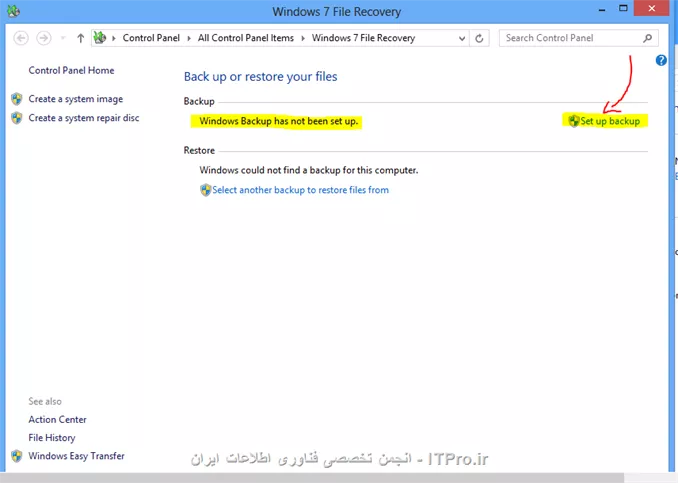
Task: Click 'Windows could not find a backup' text
Action: point(309,170)
